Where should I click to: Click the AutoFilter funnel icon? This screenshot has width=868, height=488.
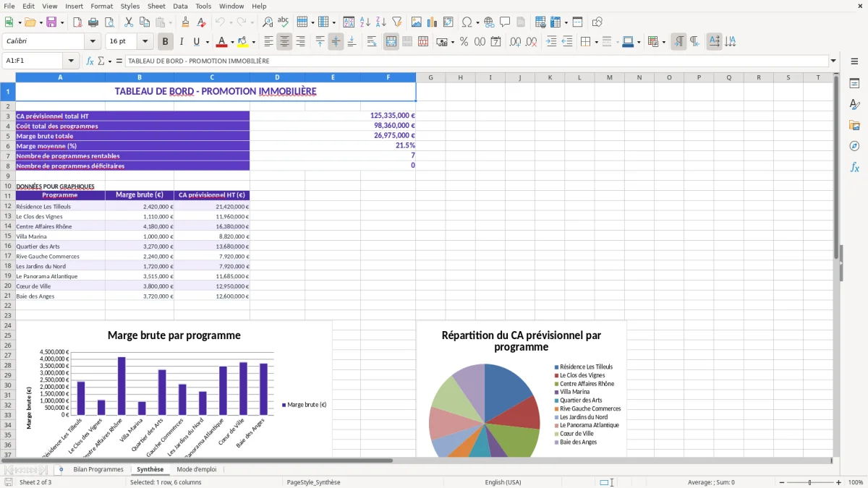pyautogui.click(x=396, y=22)
